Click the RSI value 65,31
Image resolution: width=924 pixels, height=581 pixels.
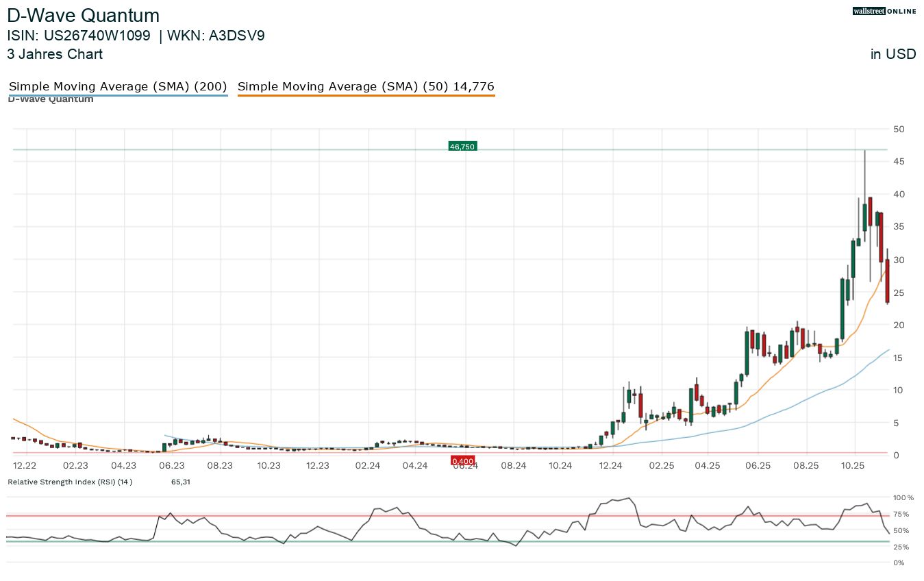coord(180,482)
